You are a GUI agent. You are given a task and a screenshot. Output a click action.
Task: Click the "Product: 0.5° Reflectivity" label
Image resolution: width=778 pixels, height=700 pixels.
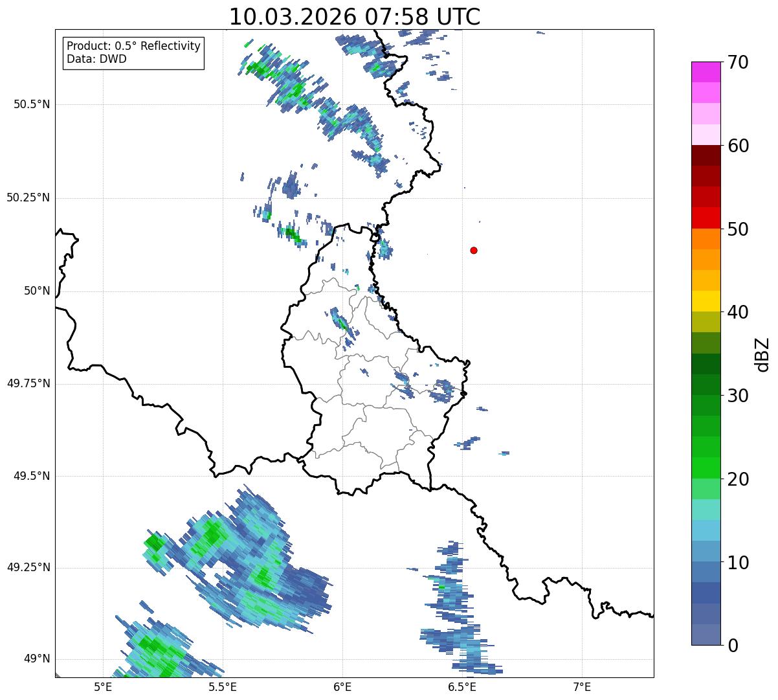tap(133, 46)
